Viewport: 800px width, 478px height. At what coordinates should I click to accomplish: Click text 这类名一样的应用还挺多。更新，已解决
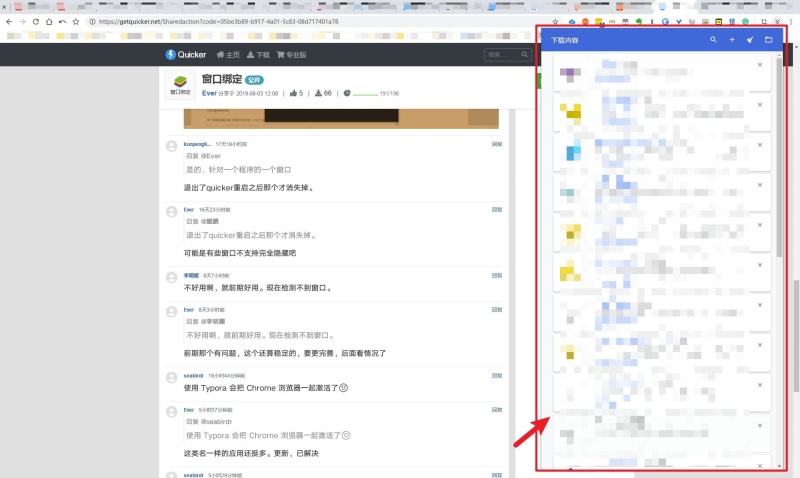pyautogui.click(x=251, y=453)
